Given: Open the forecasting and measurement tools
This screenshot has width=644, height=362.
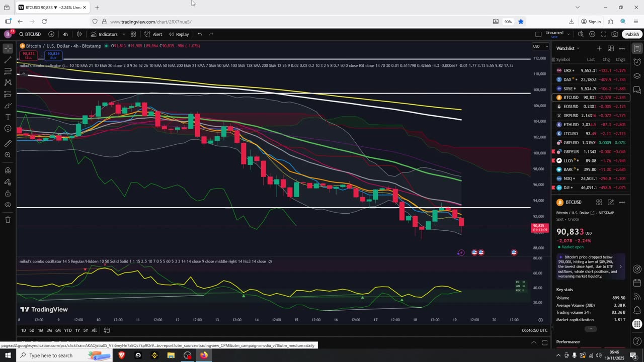Looking at the screenshot, I should pos(8,94).
